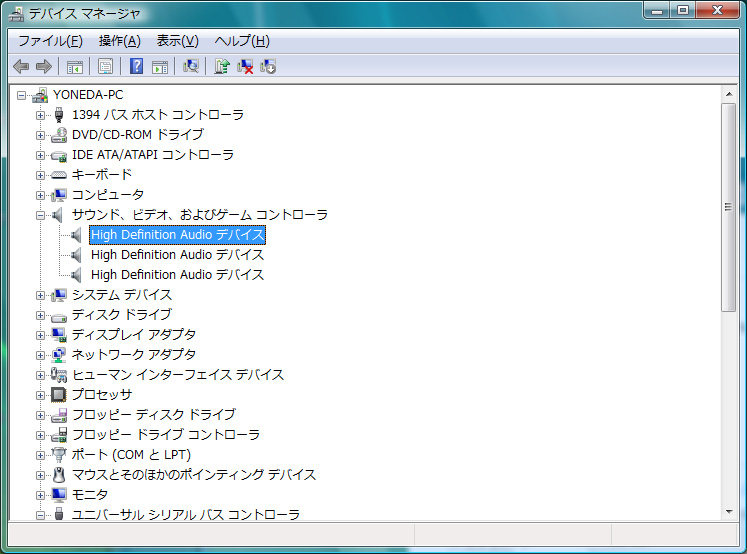Image resolution: width=747 pixels, height=554 pixels.
Task: Click the Uninstall device toolbar icon
Action: [x=268, y=66]
